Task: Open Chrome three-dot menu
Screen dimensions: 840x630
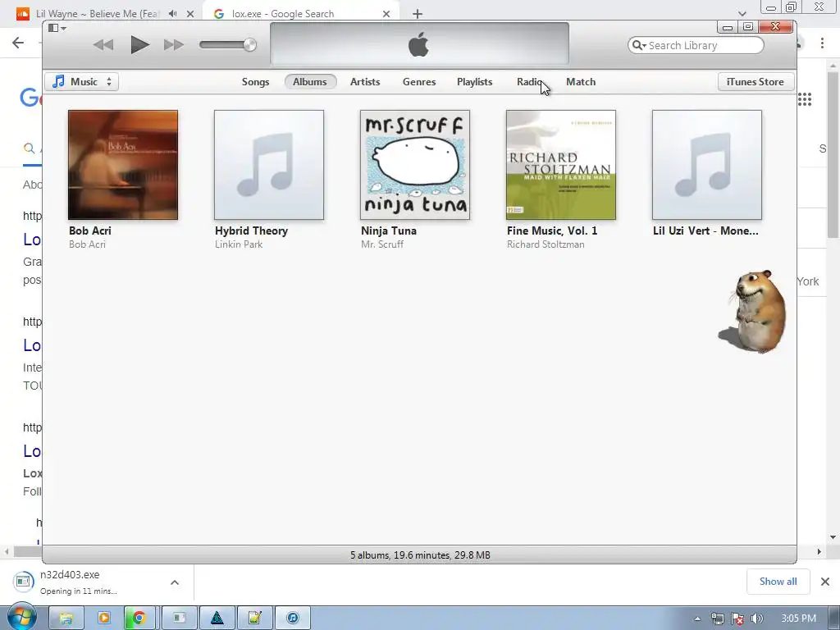Action: 822,43
